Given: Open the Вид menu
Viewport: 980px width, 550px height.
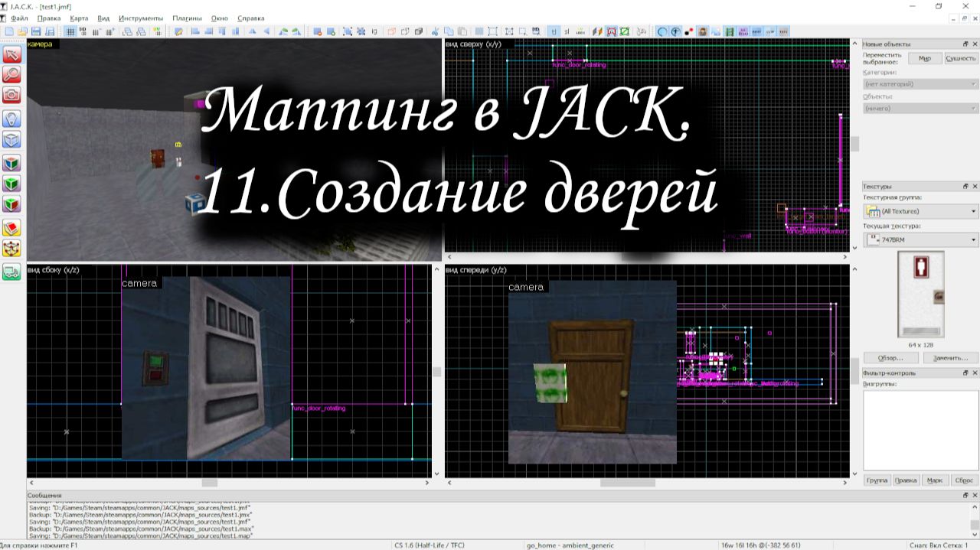Looking at the screenshot, I should (x=103, y=18).
